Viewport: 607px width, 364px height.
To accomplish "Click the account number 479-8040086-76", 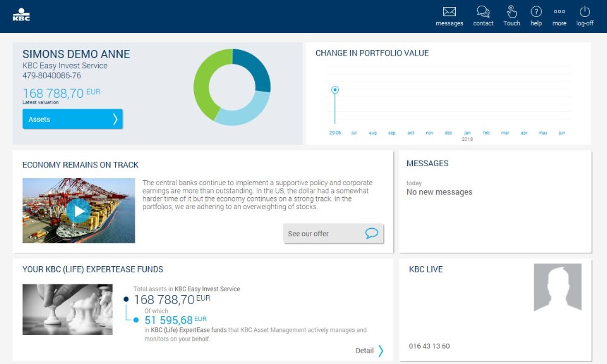I will tap(51, 75).
